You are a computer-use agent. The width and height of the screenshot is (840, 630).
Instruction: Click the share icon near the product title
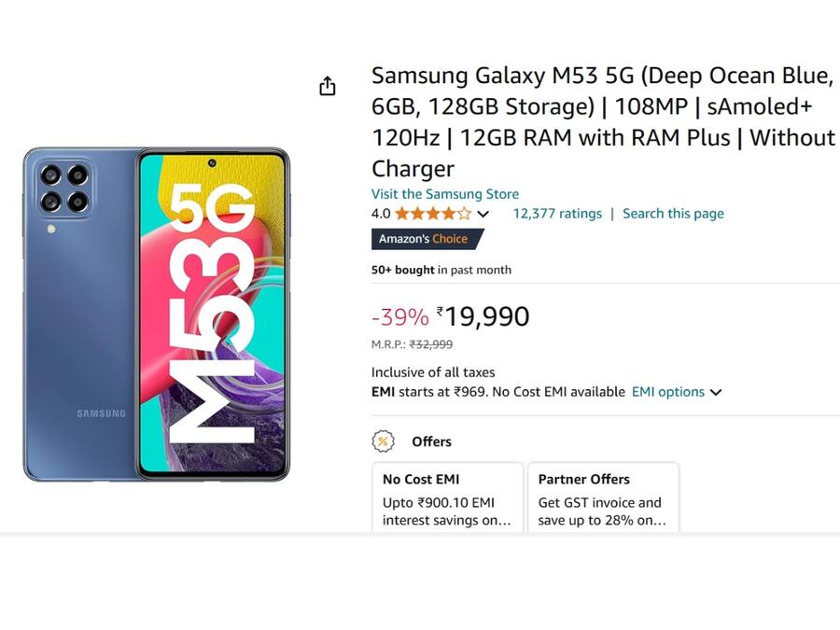coord(327,85)
